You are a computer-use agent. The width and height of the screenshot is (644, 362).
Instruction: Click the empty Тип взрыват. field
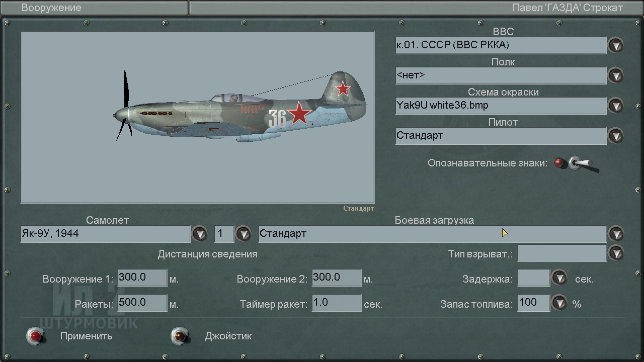point(562,253)
